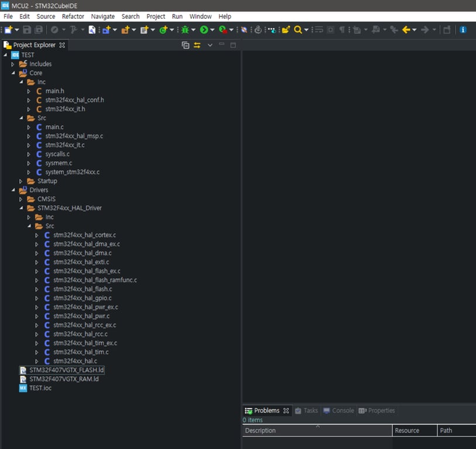Viewport: 476px width, 449px height.
Task: Toggle Show Whitespace Characters pilcrow icon
Action: [x=342, y=30]
